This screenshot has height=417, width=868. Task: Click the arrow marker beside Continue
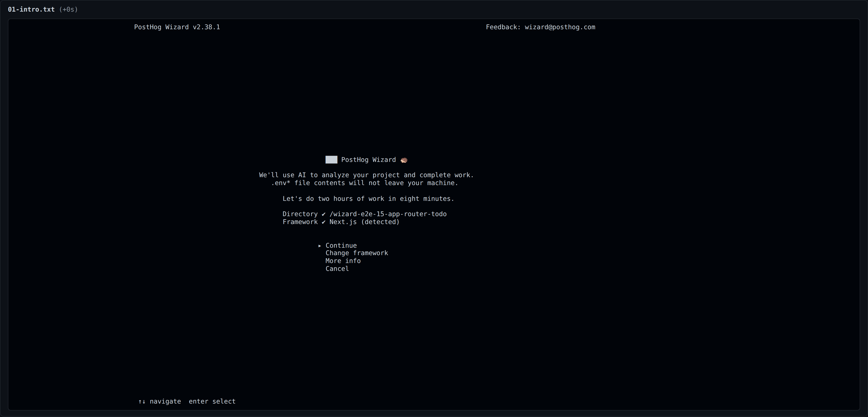[x=320, y=246]
